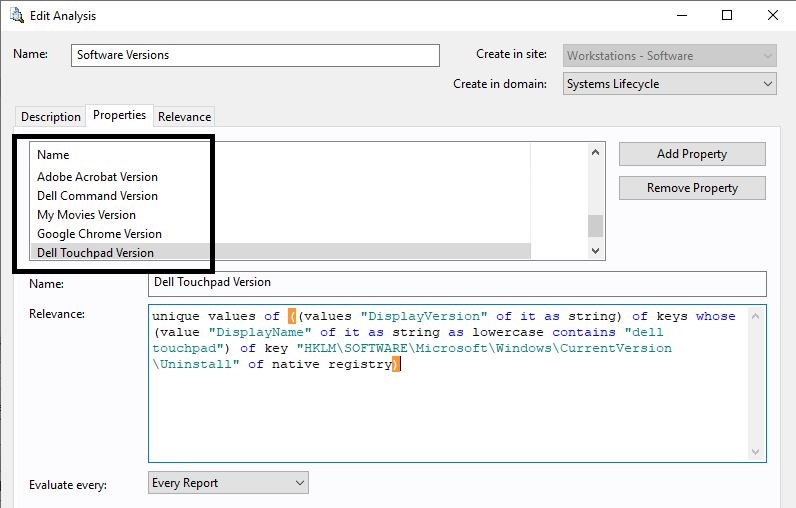Image resolution: width=796 pixels, height=508 pixels.
Task: Select the Properties tab
Action: 119,115
